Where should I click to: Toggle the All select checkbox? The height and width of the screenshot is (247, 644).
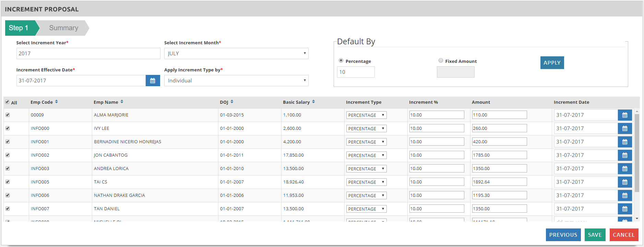[7, 102]
